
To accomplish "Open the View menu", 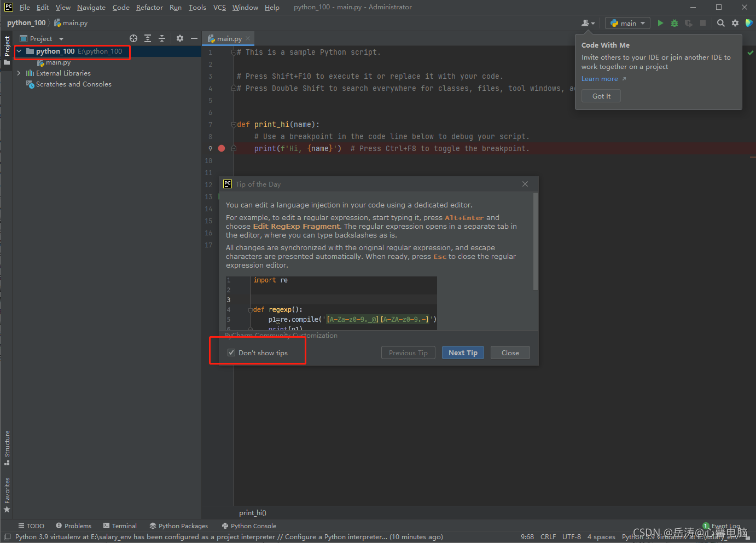I will coord(63,7).
